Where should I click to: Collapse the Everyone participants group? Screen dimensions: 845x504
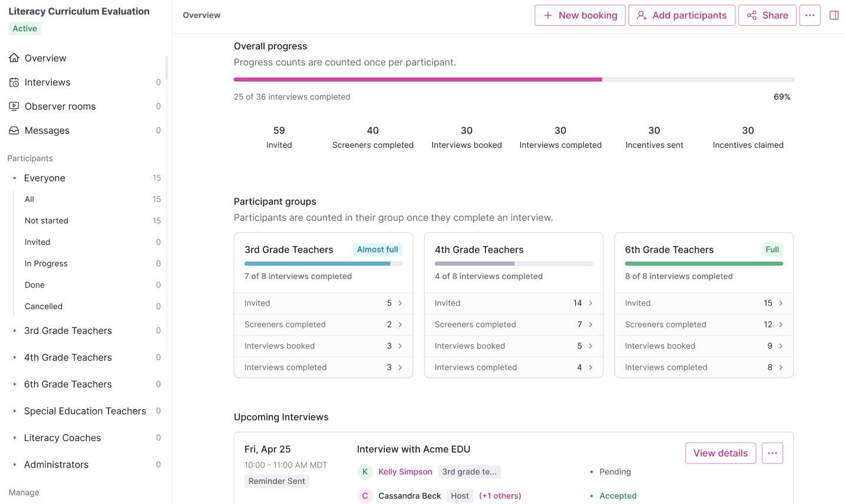(15, 178)
